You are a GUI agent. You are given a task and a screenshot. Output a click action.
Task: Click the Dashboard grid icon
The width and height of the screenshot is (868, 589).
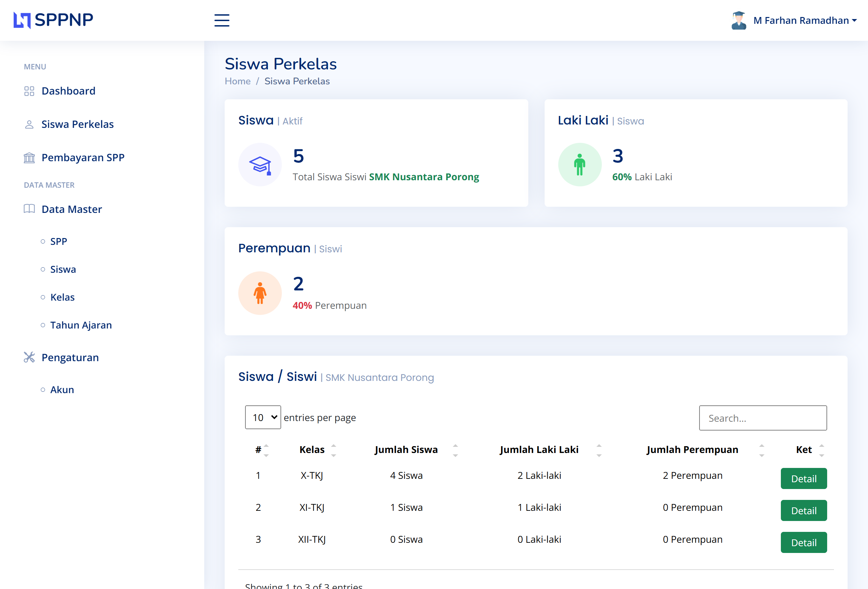tap(29, 91)
